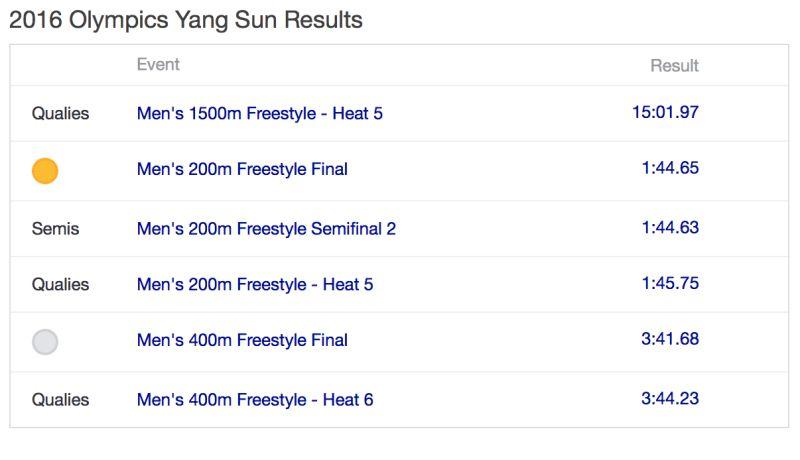Open Men's 200m Freestyle Final link
Viewport: 800px width, 460px height.
pyautogui.click(x=242, y=170)
